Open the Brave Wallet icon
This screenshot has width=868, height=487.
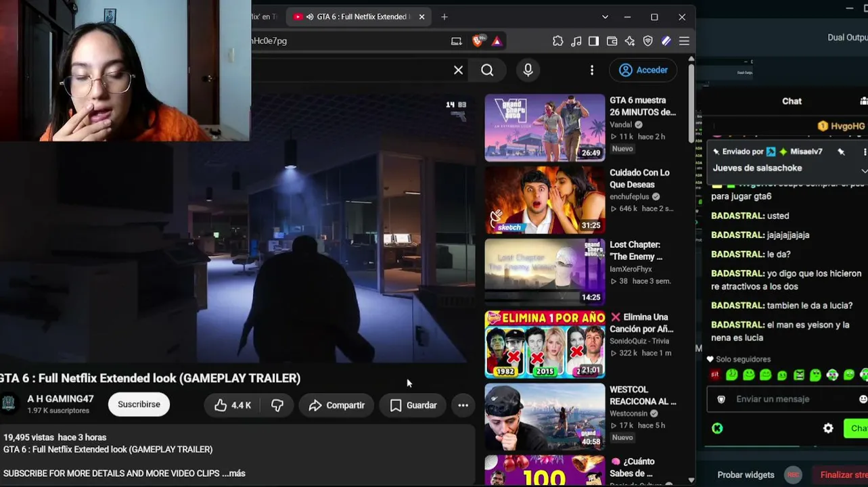[612, 41]
